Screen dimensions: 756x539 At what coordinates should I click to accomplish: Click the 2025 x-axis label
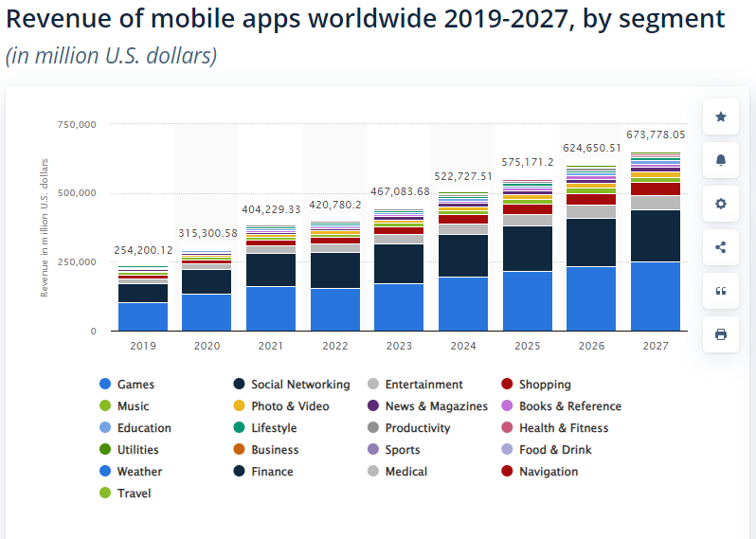pyautogui.click(x=527, y=346)
